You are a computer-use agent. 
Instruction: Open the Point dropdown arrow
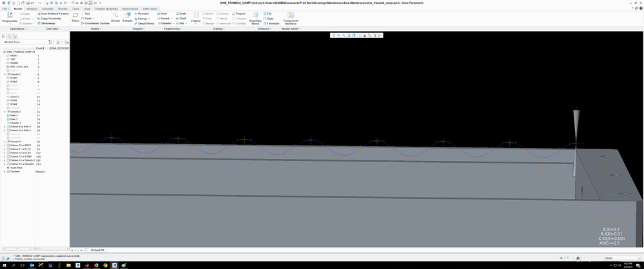pos(93,19)
